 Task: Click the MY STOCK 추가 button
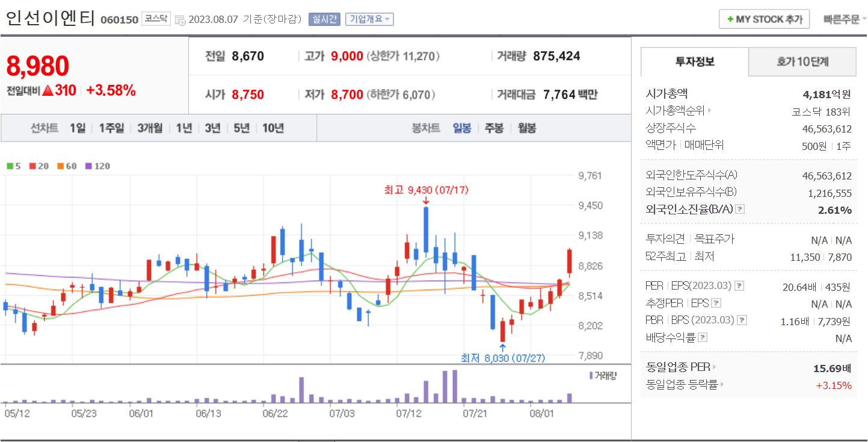point(764,19)
